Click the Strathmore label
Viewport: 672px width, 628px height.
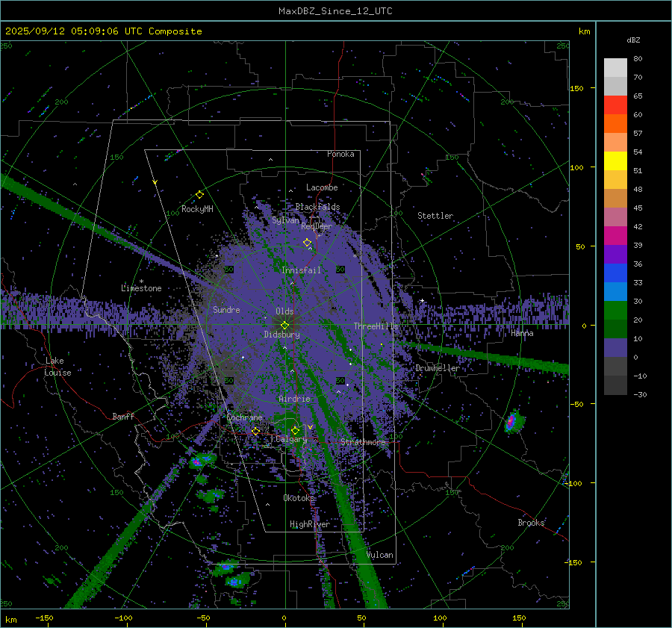(363, 442)
